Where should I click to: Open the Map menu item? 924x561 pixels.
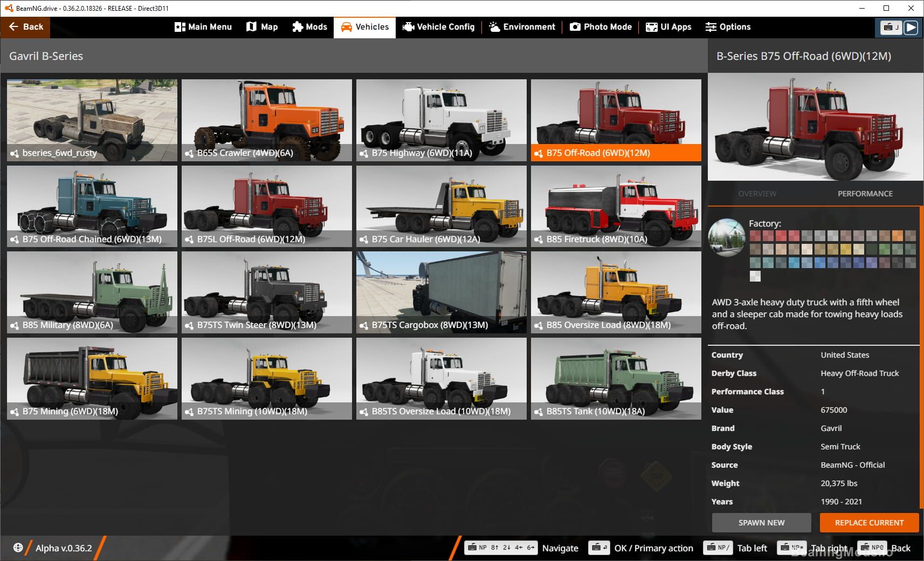pos(262,27)
